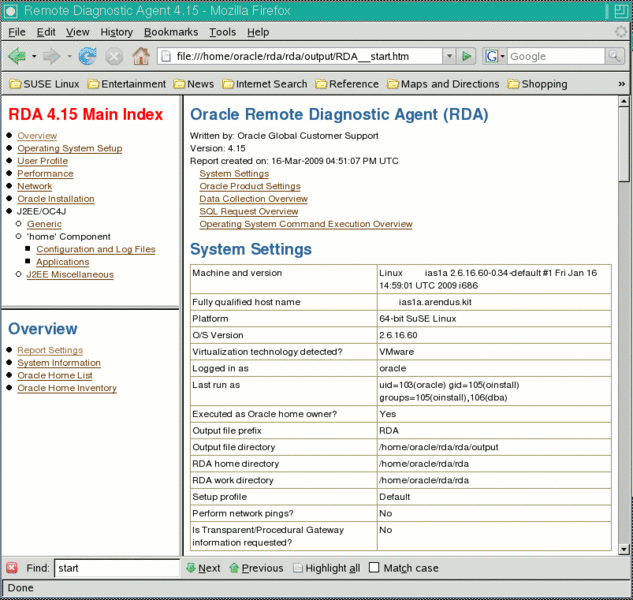
Task: Go to the Home page icon
Action: (141, 56)
